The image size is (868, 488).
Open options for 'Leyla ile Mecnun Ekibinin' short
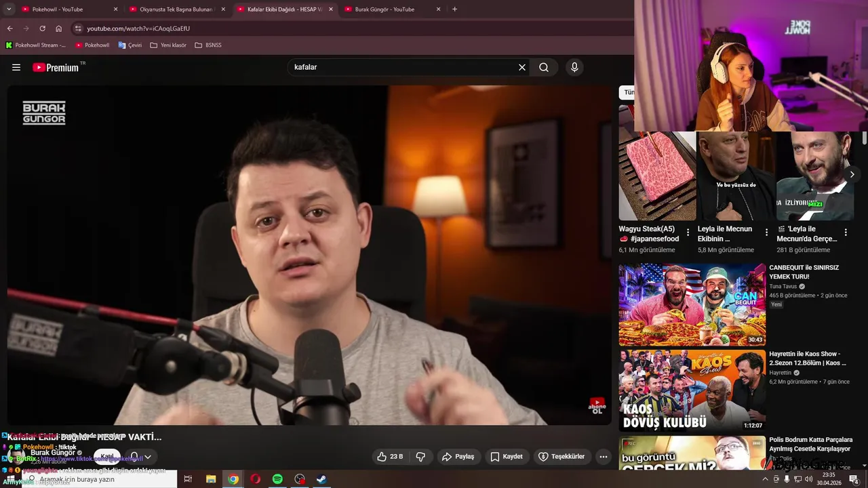click(767, 232)
